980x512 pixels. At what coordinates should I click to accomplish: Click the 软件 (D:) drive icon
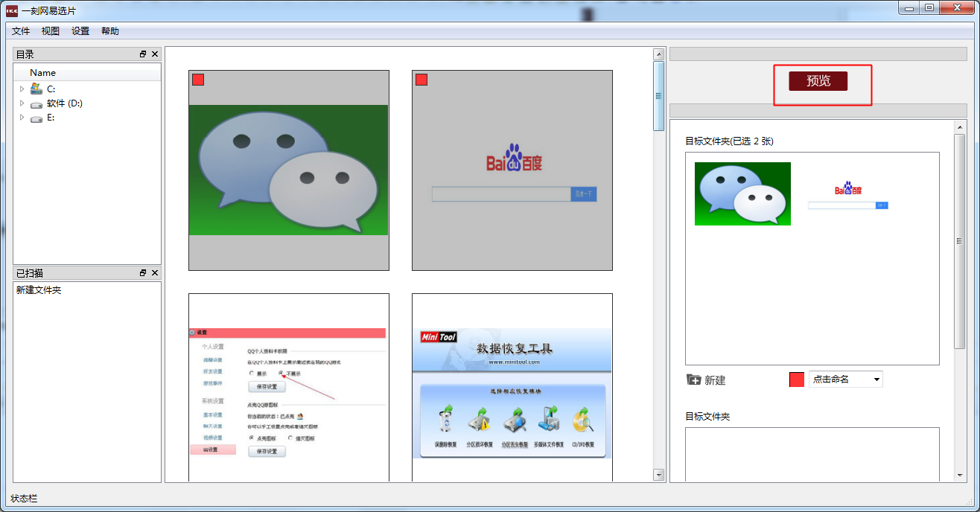36,104
